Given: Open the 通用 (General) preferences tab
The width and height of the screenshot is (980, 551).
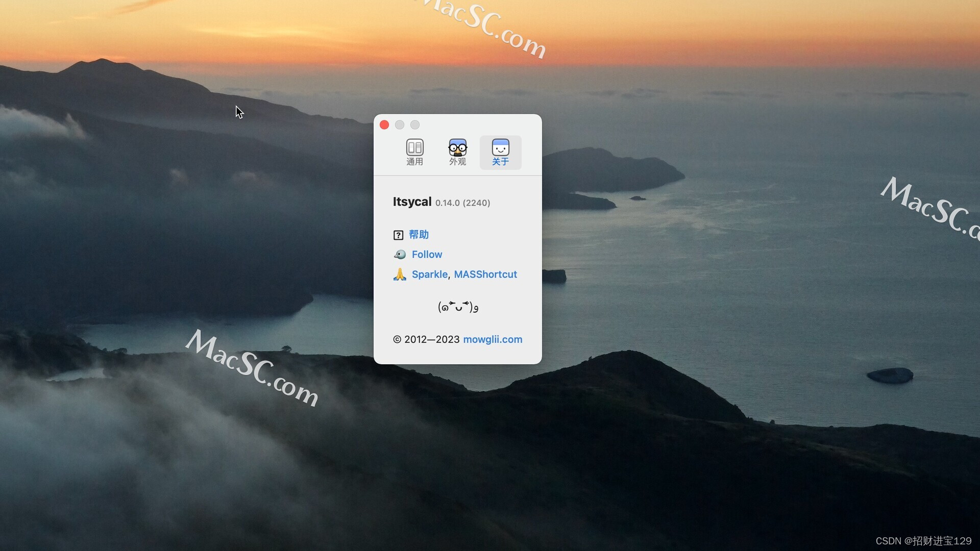Looking at the screenshot, I should coord(414,152).
